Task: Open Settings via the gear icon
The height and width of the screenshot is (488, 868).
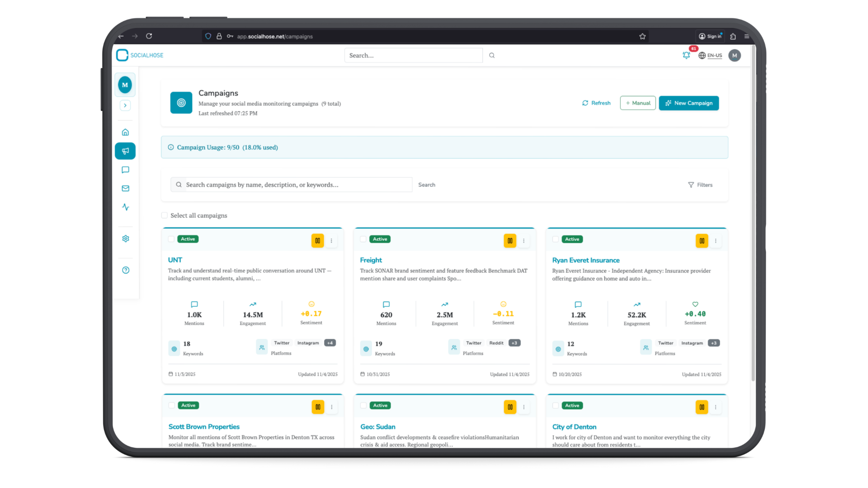Action: point(125,239)
